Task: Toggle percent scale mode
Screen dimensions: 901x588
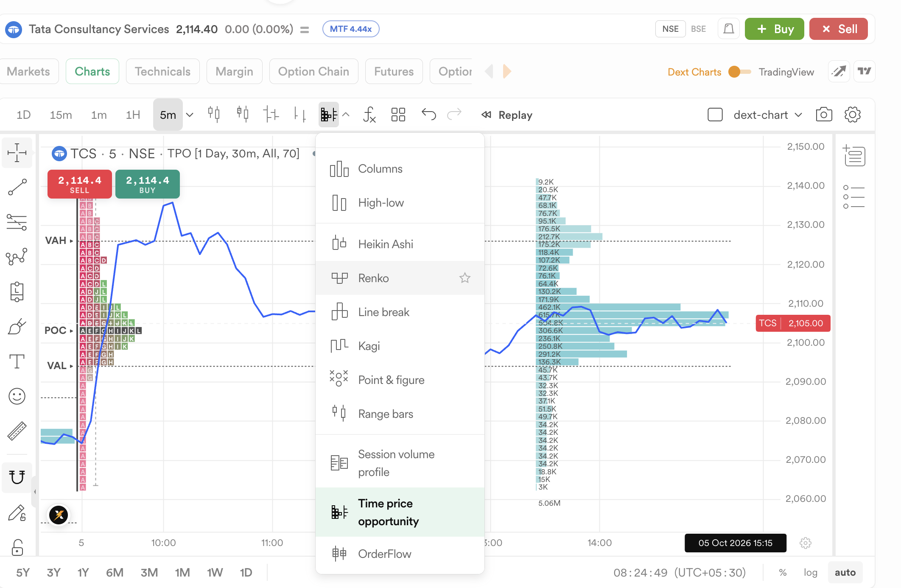Action: coord(783,573)
